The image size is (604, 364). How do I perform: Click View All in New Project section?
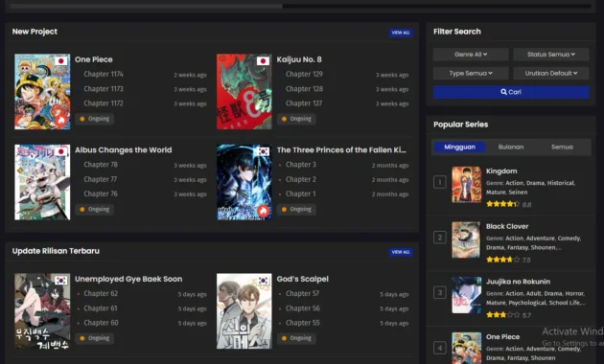[x=401, y=33]
